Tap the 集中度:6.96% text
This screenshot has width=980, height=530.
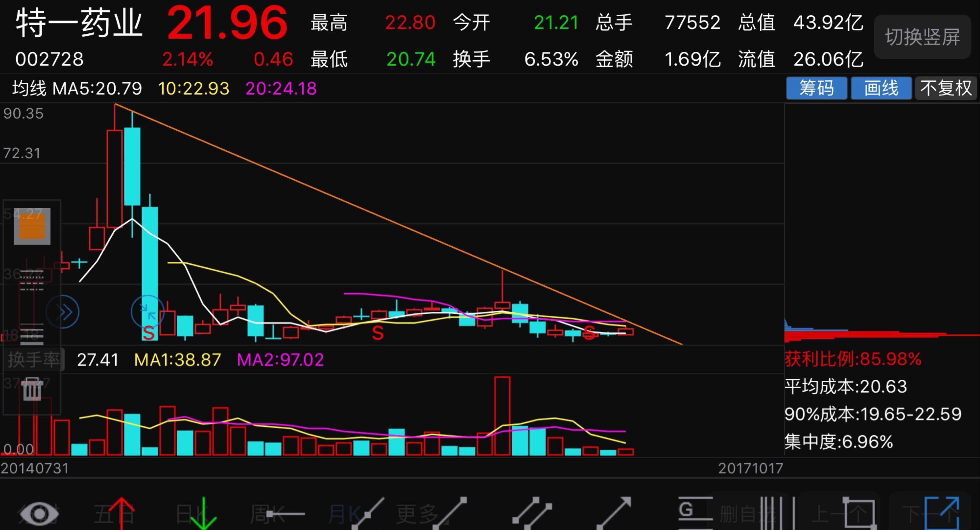839,442
